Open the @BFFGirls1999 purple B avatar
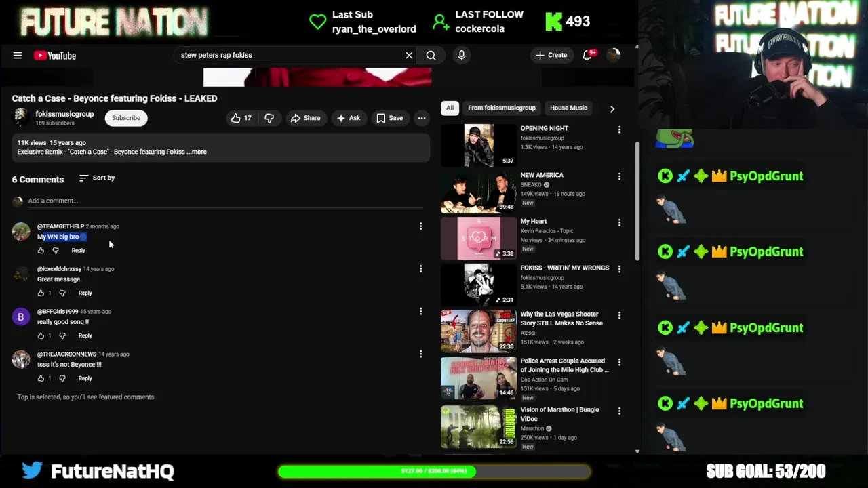This screenshot has height=488, width=868. (21, 317)
